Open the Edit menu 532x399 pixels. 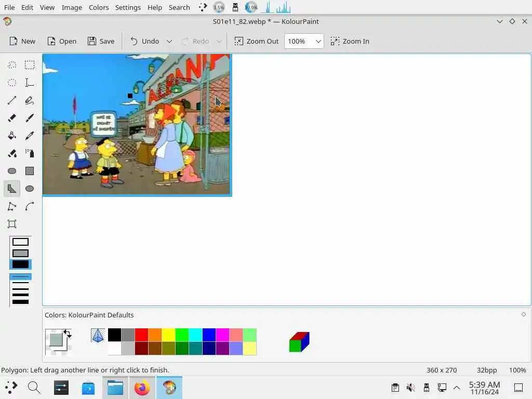[27, 7]
